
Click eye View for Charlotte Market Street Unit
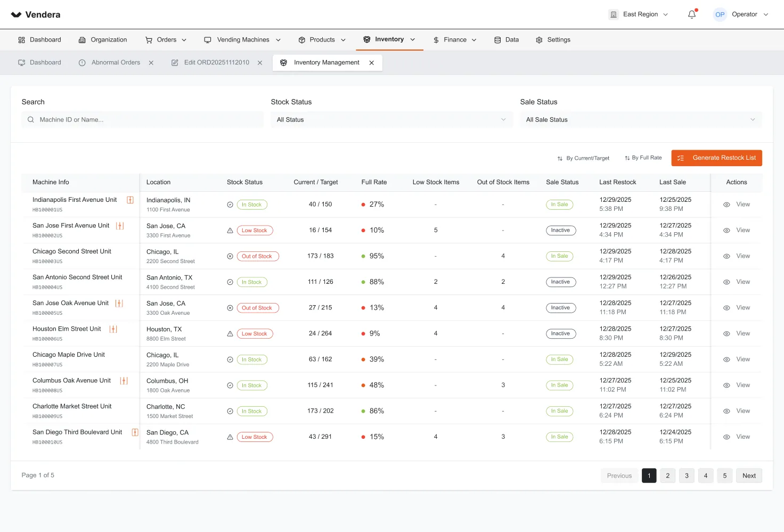[737, 411]
